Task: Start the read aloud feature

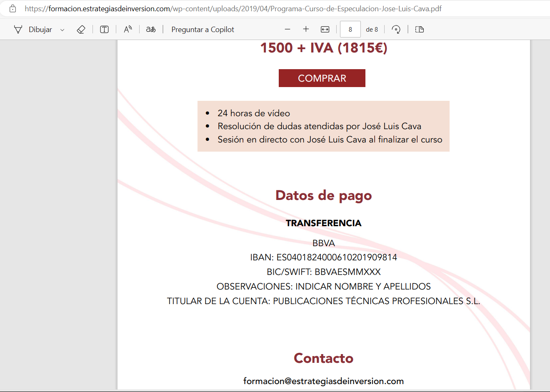Action: (128, 29)
